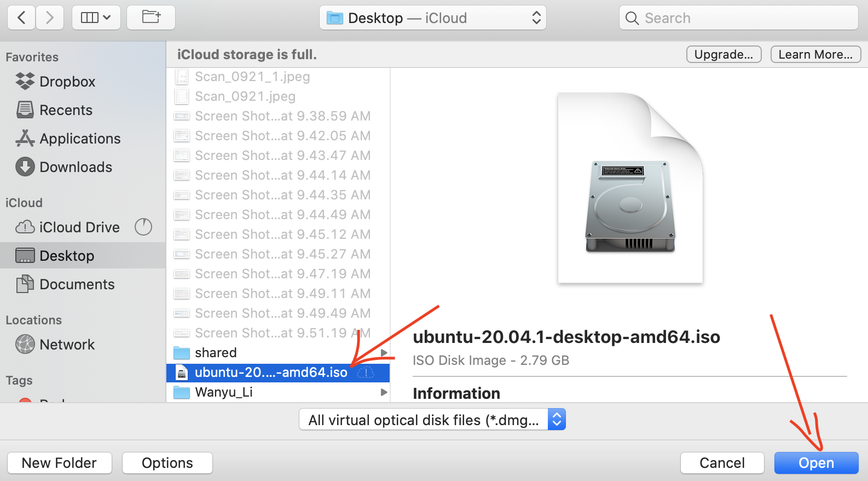Viewport: 868px width, 481px height.
Task: Click the Upgrade... button
Action: click(x=723, y=54)
